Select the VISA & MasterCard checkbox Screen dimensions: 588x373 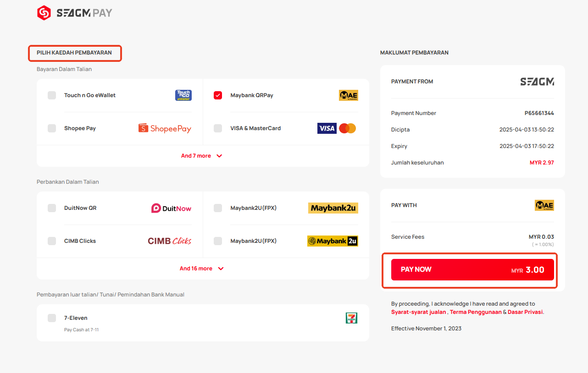(218, 128)
